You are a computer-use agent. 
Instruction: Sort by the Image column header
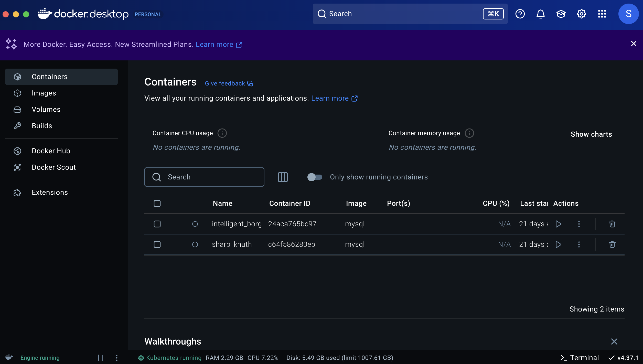pos(356,204)
